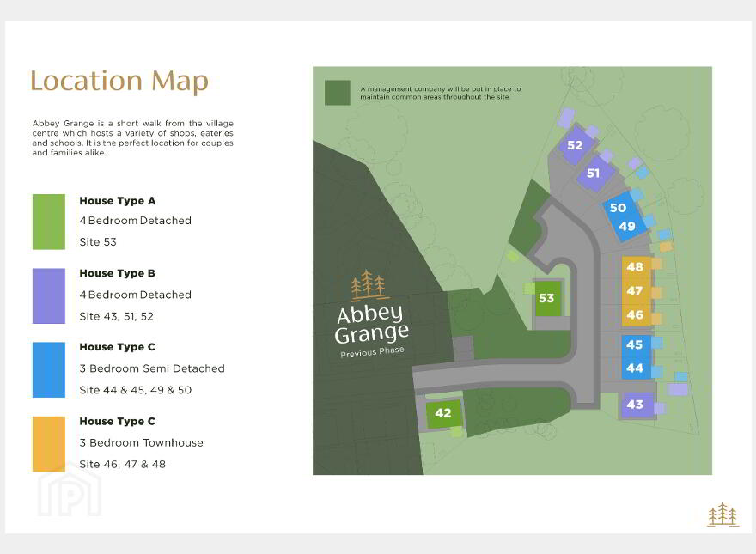Click the dark green common areas swatch
756x554 pixels.
point(338,93)
